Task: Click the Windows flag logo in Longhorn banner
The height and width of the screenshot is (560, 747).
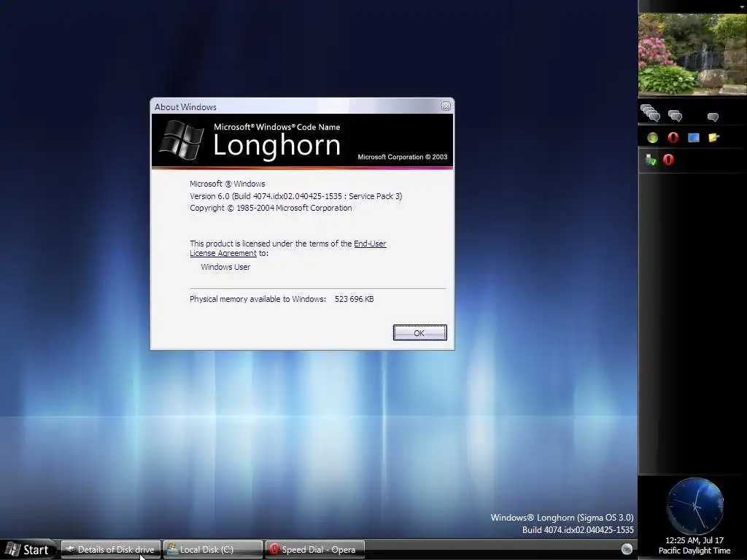Action: click(x=181, y=139)
